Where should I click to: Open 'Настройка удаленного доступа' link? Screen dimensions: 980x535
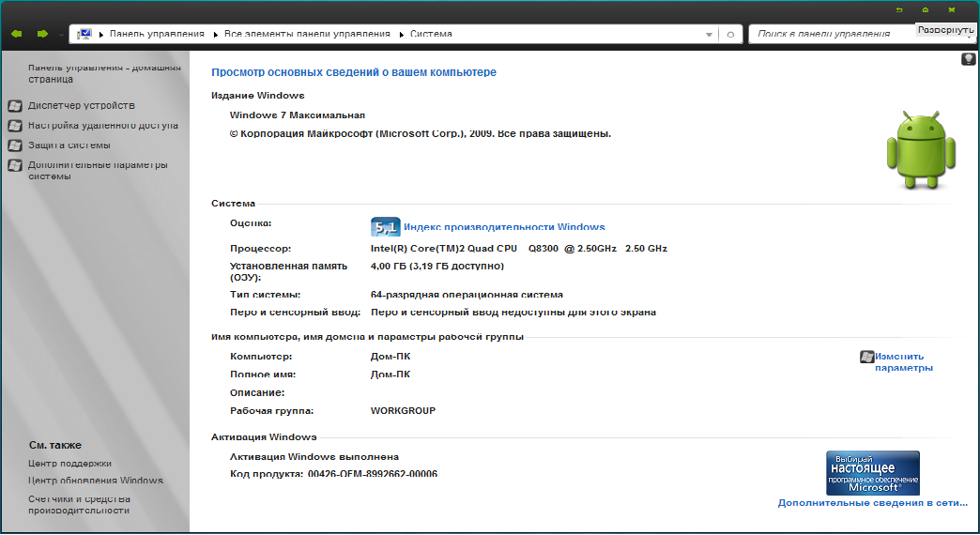point(103,126)
